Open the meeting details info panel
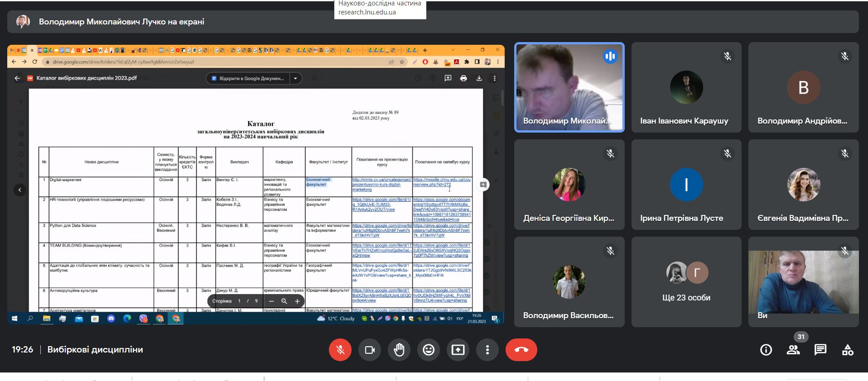 (x=766, y=350)
